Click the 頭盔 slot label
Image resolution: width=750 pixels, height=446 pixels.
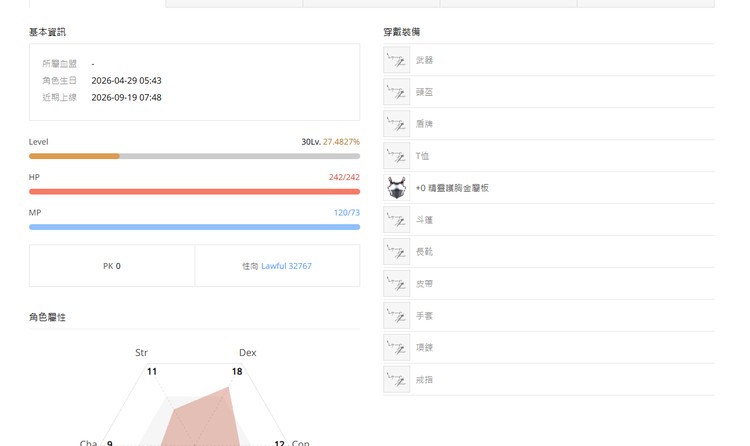point(424,92)
